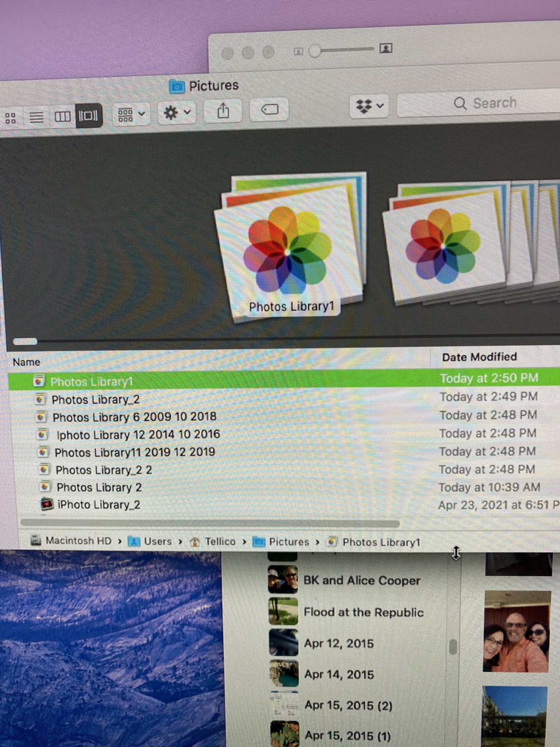Click the group selfie photo in back window
The height and width of the screenshot is (747, 560).
(517, 631)
